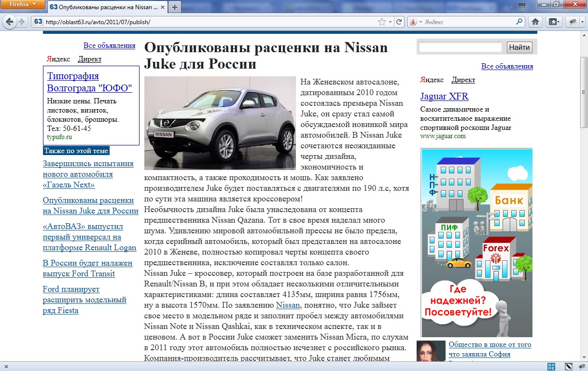The height and width of the screenshot is (371, 588).
Task: Click the Nissan Juke car photo
Action: click(220, 123)
